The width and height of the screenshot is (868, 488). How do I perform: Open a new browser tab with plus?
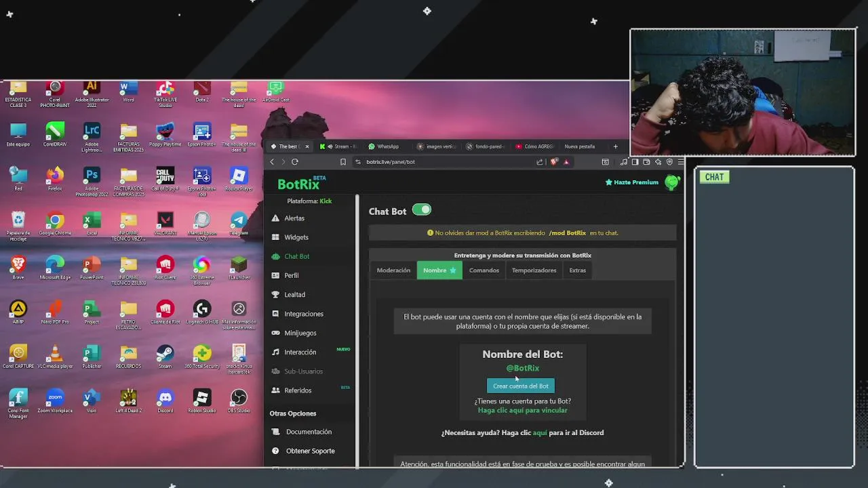pyautogui.click(x=616, y=146)
